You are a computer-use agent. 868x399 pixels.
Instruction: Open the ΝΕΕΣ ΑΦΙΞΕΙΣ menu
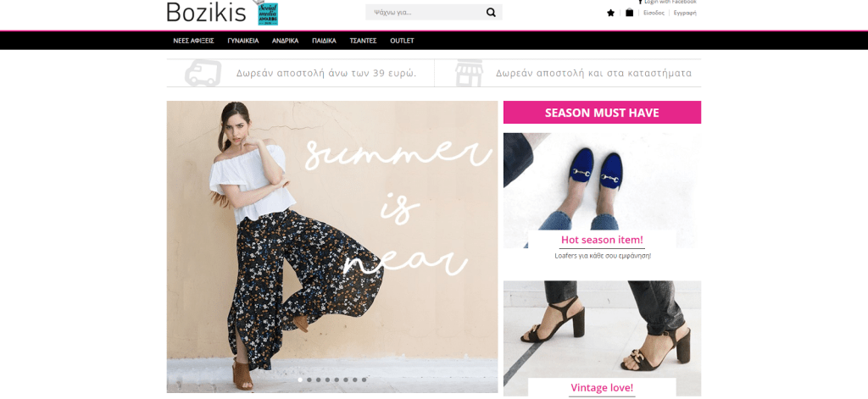click(193, 41)
